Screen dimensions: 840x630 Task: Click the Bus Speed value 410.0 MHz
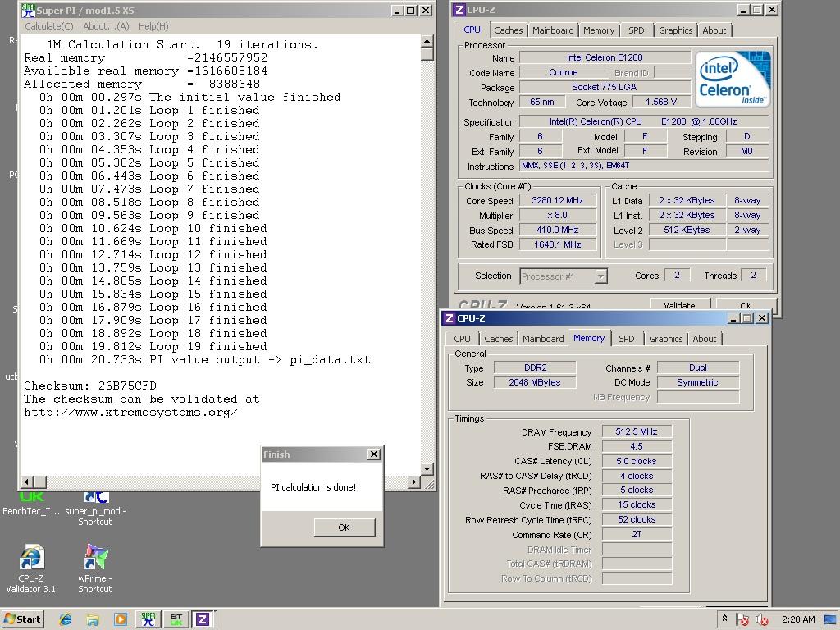(x=557, y=230)
